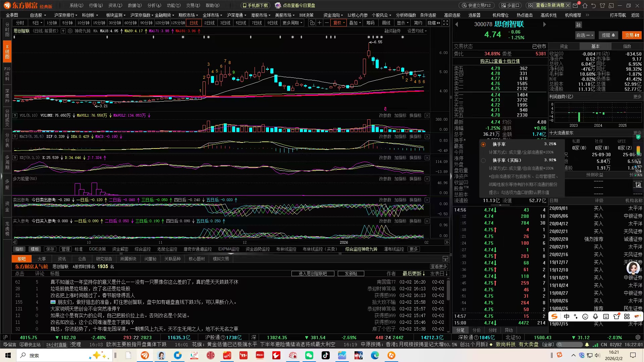Image resolution: width=644 pixels, height=362 pixels.
Task: Click the 提醒 bell alert button
Action: [x=608, y=35]
